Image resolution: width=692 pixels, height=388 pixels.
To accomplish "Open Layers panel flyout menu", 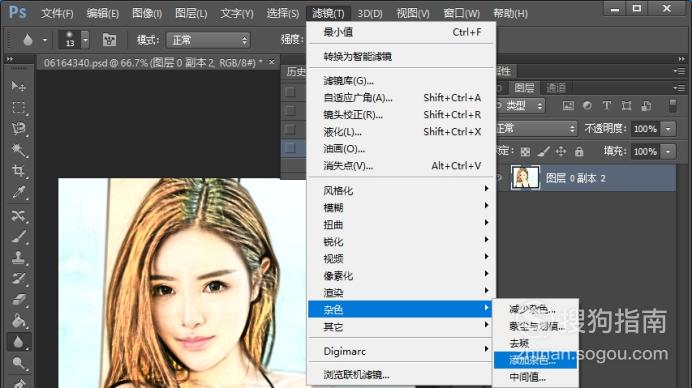I will tap(680, 88).
